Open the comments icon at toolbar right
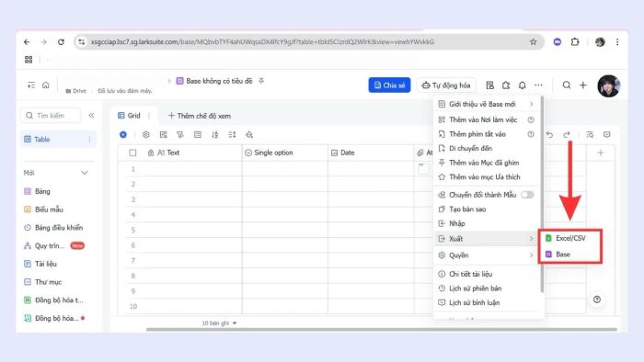This screenshot has height=362, width=644. [606, 134]
